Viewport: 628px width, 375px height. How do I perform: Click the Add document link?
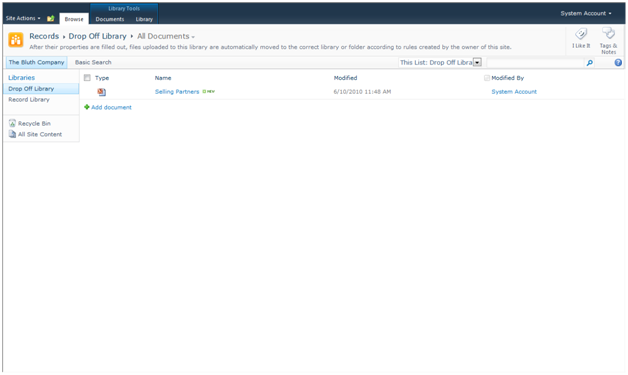111,107
